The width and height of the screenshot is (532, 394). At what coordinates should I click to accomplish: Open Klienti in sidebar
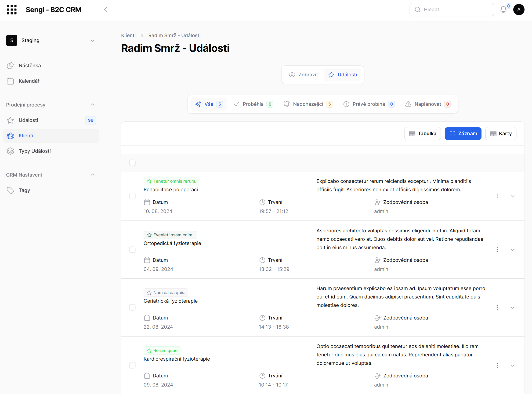tap(51, 136)
